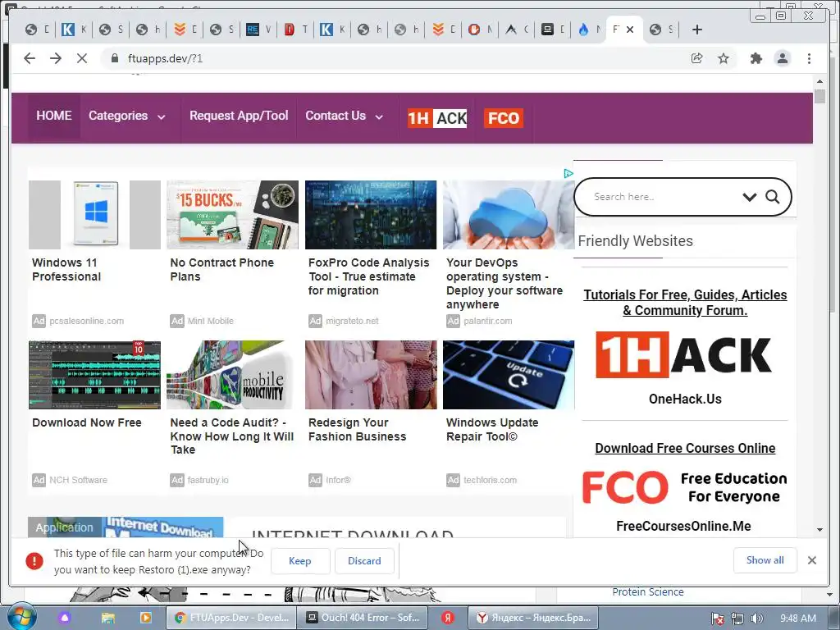Bookmark this page with the star icon
This screenshot has width=840, height=630.
click(x=724, y=58)
